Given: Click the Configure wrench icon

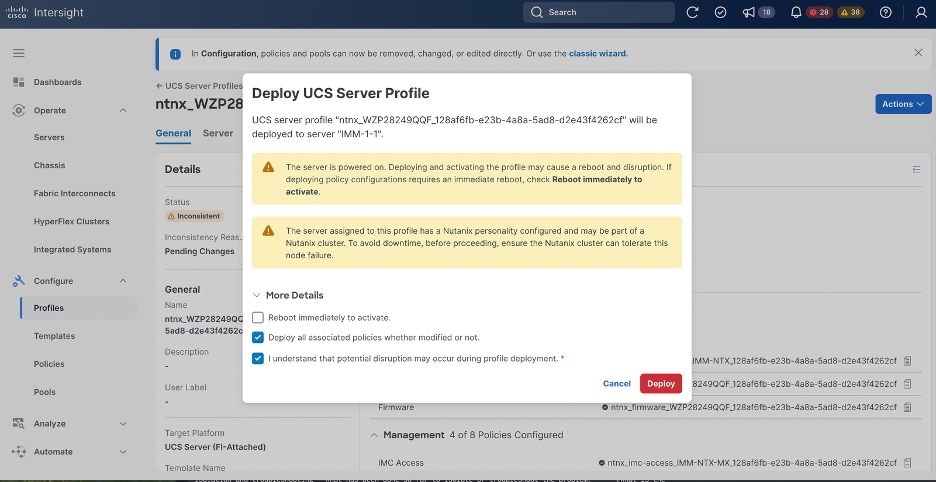Looking at the screenshot, I should [x=19, y=281].
